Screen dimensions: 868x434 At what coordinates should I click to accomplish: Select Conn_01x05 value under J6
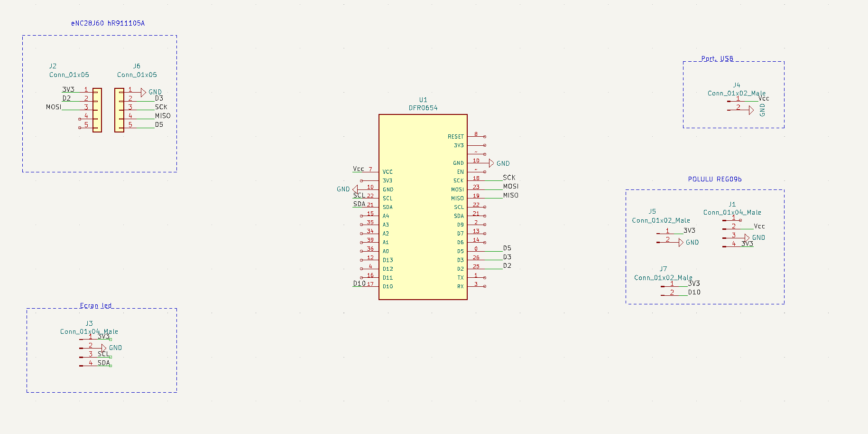[x=137, y=75]
